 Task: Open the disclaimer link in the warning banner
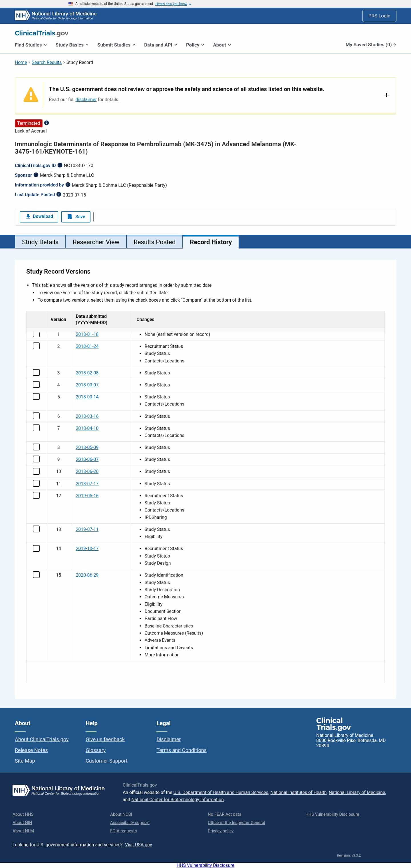[x=86, y=99]
